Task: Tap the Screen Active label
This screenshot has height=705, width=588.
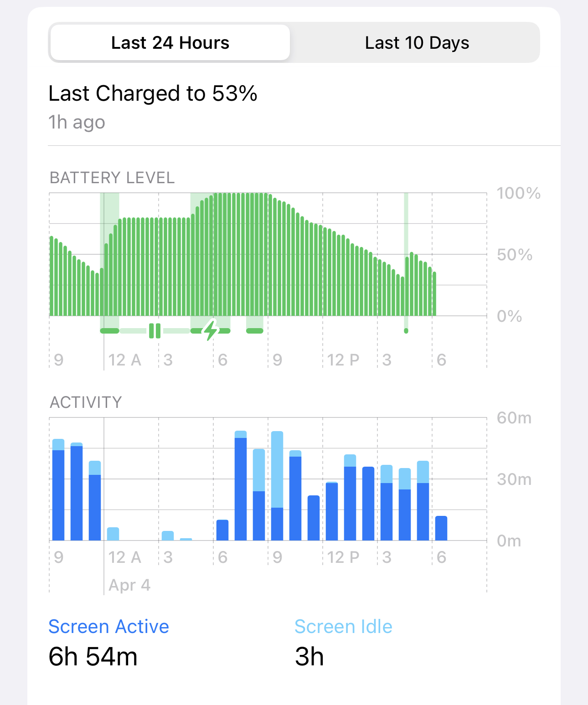Action: 108,627
